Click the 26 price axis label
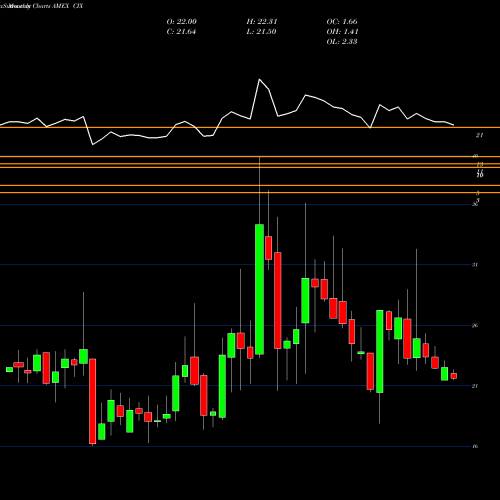This screenshot has height=500, width=500. [475, 326]
